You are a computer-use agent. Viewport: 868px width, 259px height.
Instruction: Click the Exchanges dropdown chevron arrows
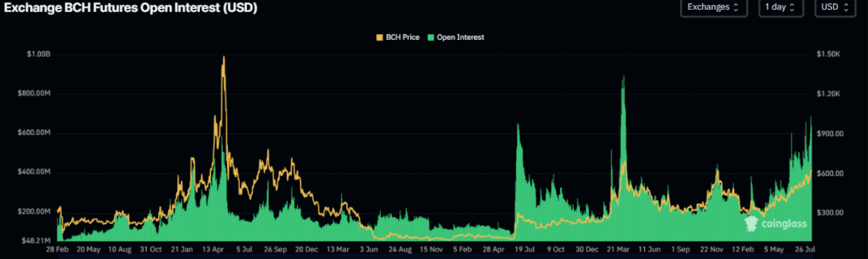737,7
